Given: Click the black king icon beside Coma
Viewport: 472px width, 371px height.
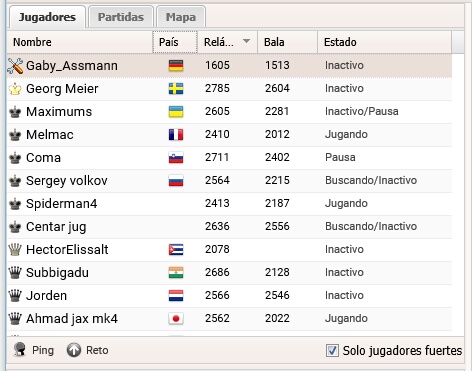Looking at the screenshot, I should pyautogui.click(x=15, y=158).
